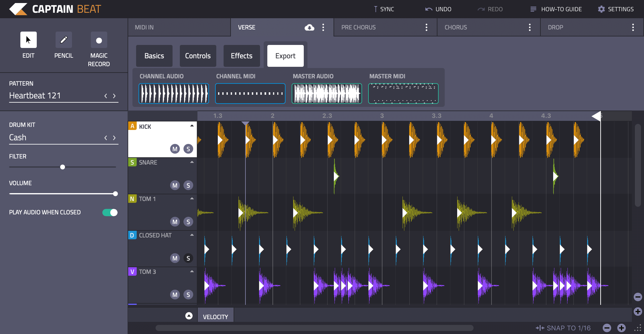Viewport: 644px width, 334px height.
Task: Open the Velocity tab
Action: coord(216,315)
